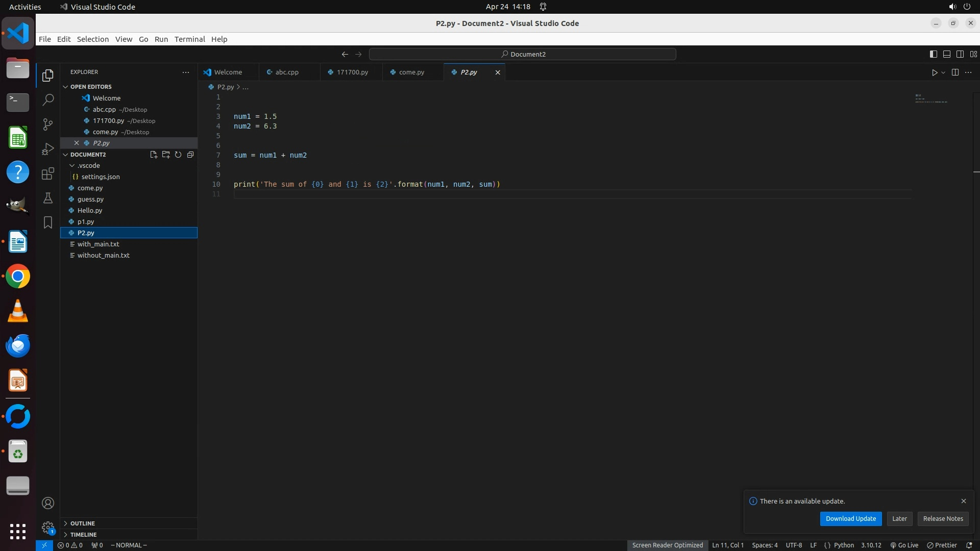Click the New File icon in explorer
Viewport: 980px width, 551px height.
[154, 155]
